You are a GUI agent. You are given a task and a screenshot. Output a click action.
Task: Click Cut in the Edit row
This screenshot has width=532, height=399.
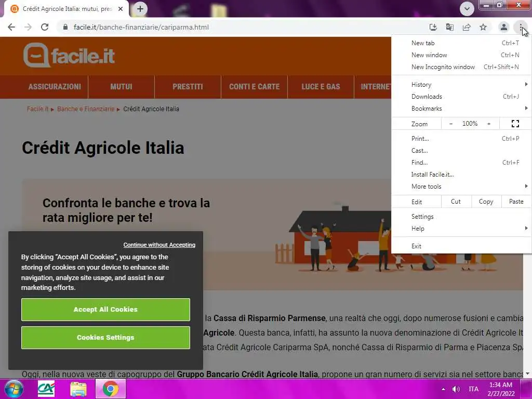456,202
